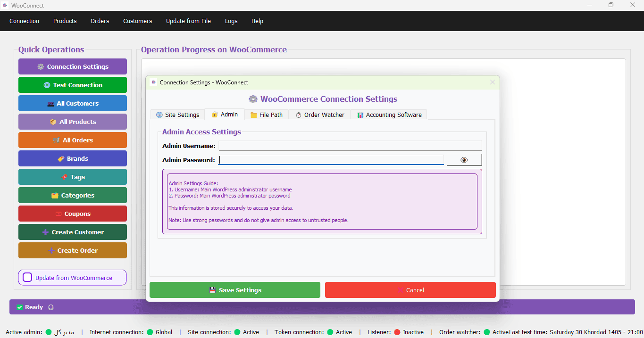Close the Connection Settings dialog with X
This screenshot has height=338, width=644.
(x=493, y=82)
